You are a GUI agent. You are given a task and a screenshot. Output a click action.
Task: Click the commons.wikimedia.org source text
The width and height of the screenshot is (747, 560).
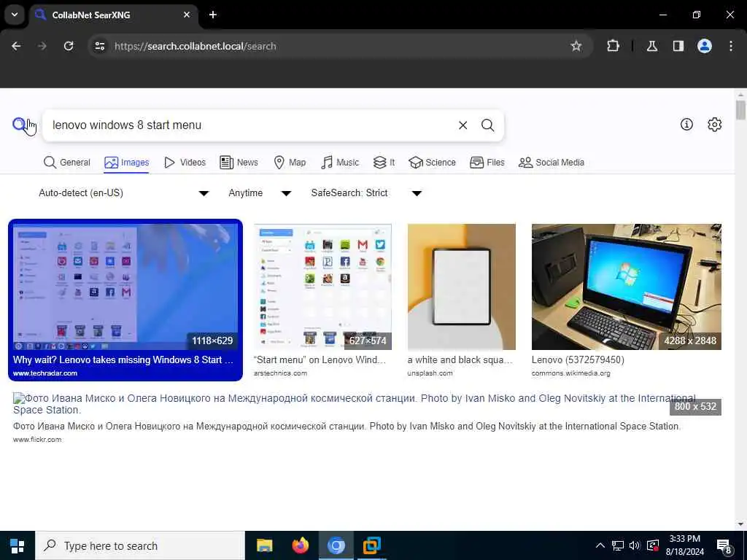click(x=570, y=373)
